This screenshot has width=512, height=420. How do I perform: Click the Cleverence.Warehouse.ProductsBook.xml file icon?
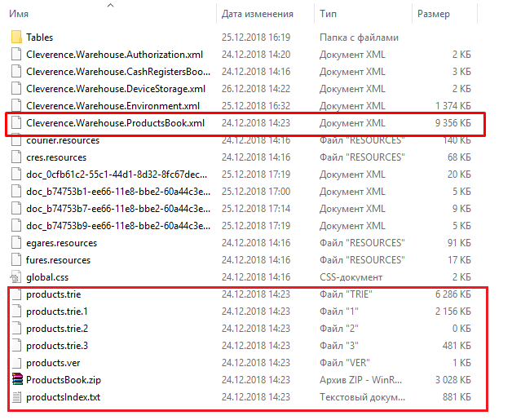(16, 123)
